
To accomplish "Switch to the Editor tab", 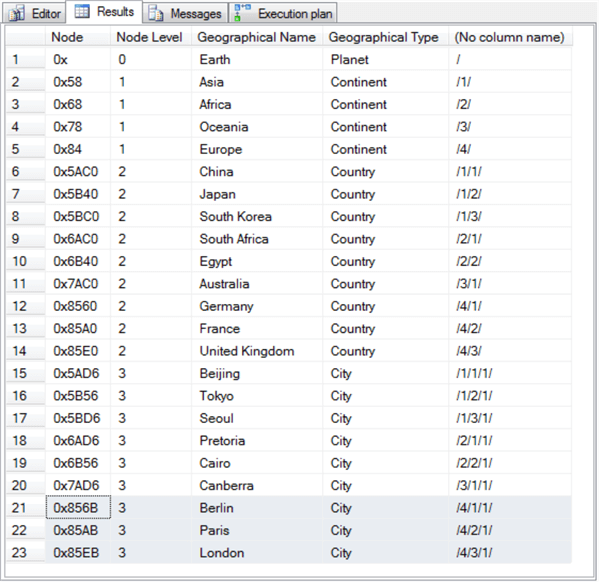I will click(35, 14).
